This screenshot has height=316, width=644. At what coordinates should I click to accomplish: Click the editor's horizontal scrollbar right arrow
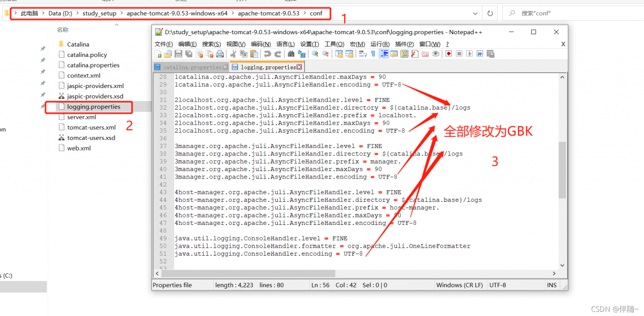pyautogui.click(x=554, y=273)
